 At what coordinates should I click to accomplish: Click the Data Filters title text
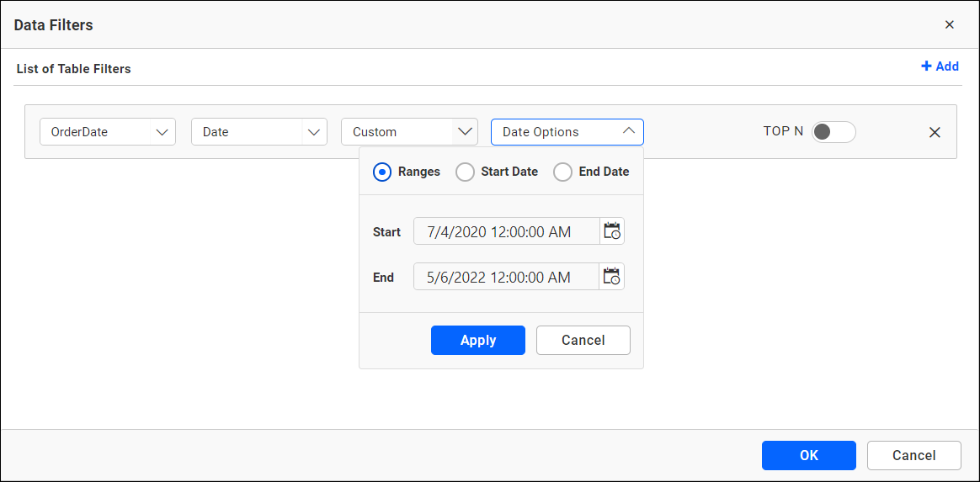point(54,25)
